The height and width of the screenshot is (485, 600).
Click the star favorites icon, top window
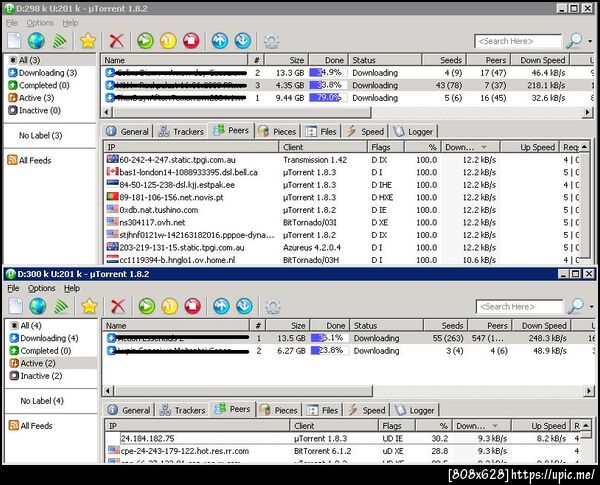[x=88, y=41]
